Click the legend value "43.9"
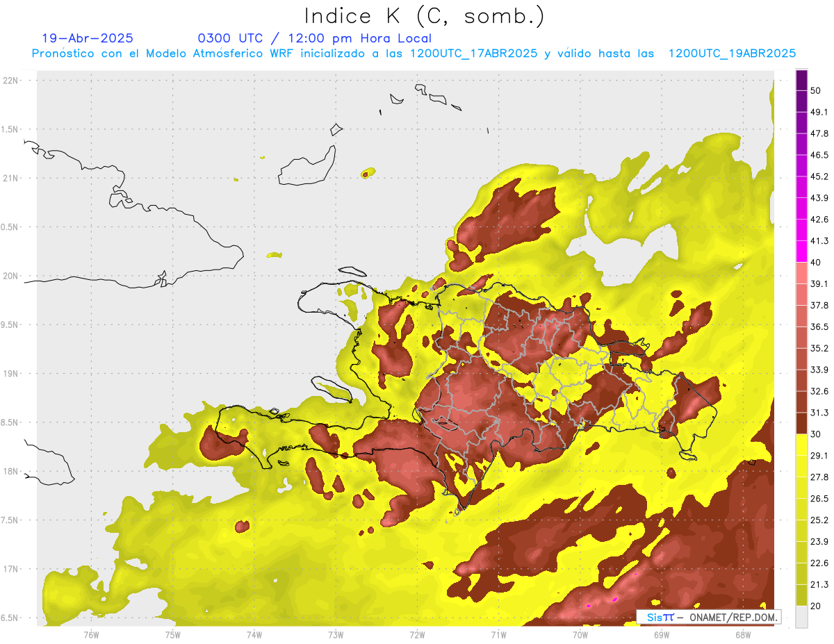The image size is (834, 644). point(819,198)
